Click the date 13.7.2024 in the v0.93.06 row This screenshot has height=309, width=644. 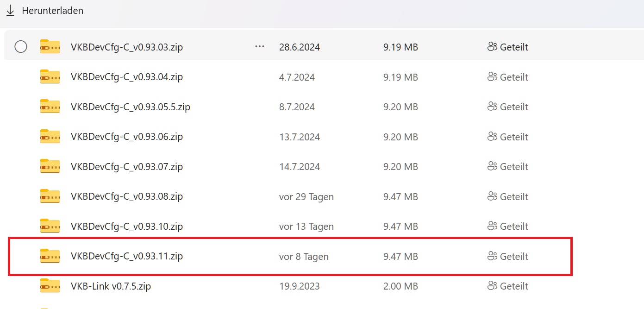tap(300, 137)
